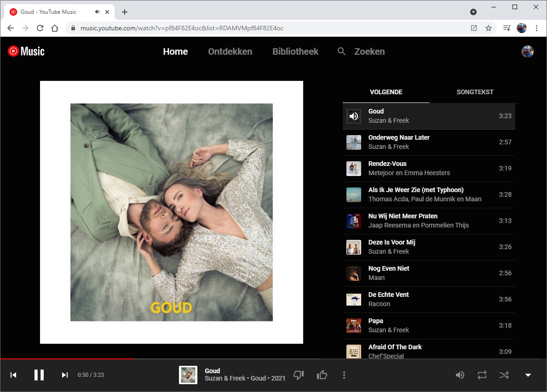Dislike the song Goud

[299, 375]
